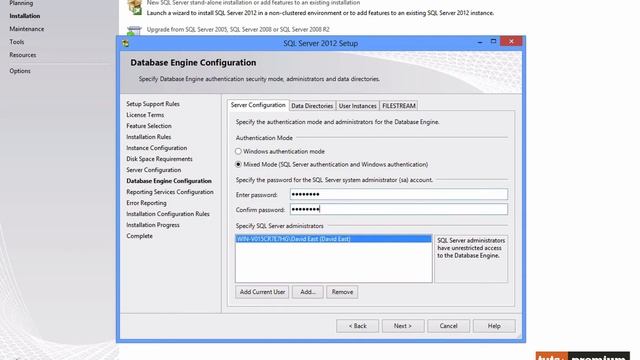
Task: Cancel the SQL Server setup
Action: pyautogui.click(x=449, y=326)
